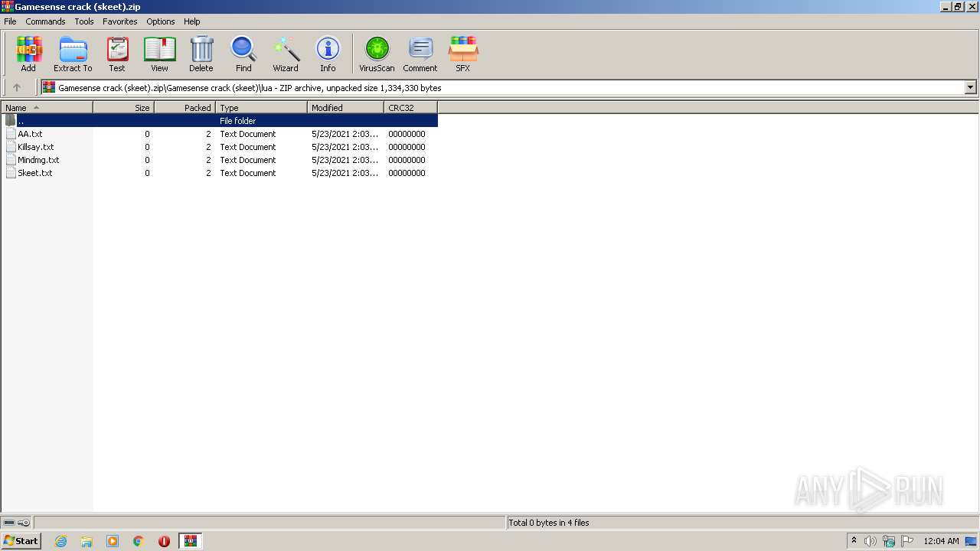Select the Mindmg.txt file name
980x551 pixels.
pyautogui.click(x=38, y=160)
